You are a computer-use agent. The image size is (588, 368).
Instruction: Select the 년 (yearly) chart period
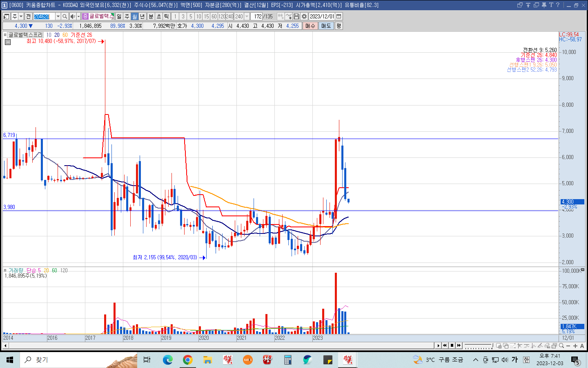(x=143, y=16)
